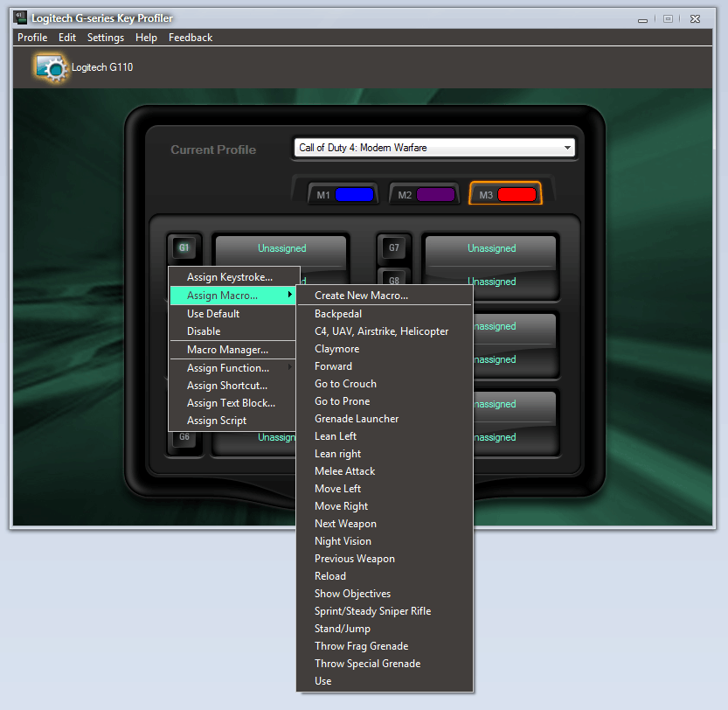Click the purple M2 color swatch
The image size is (728, 710).
click(435, 195)
